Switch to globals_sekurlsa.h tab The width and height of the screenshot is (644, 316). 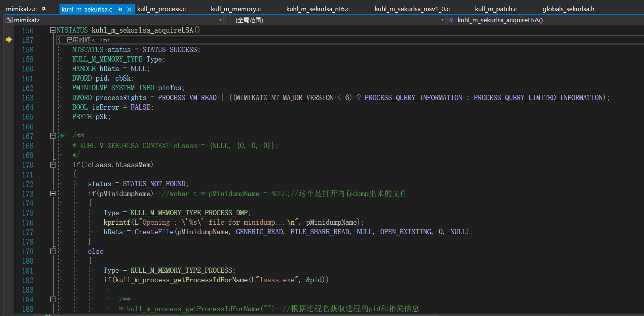point(568,9)
